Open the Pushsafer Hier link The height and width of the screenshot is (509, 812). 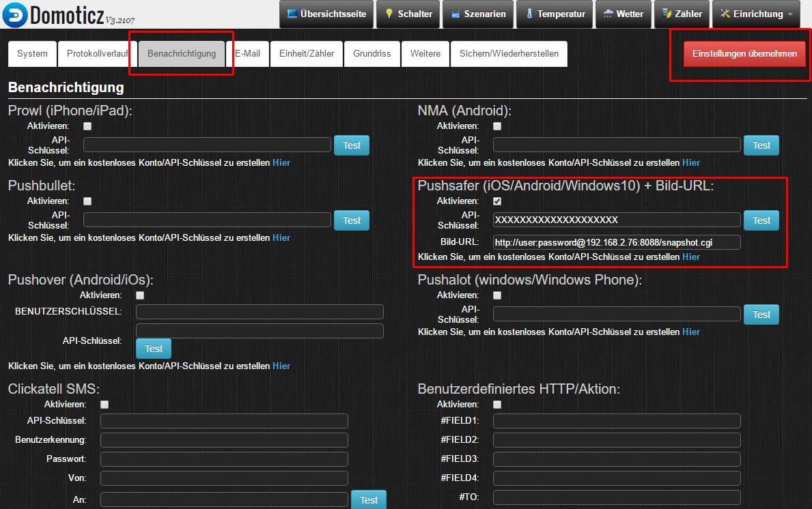[691, 257]
